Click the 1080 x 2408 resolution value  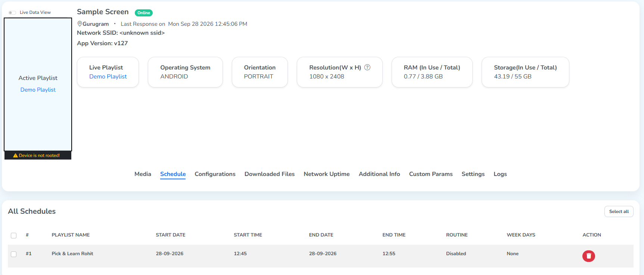(x=327, y=77)
